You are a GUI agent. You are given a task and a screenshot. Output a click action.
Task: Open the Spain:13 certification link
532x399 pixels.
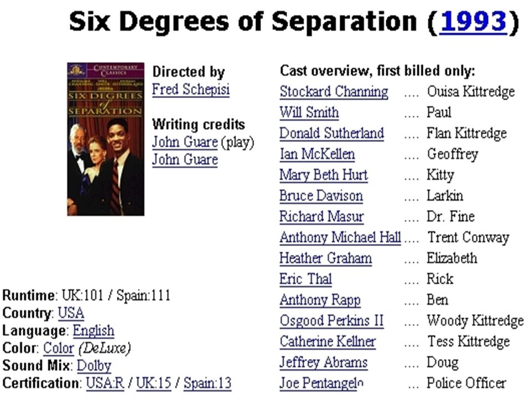pyautogui.click(x=207, y=383)
